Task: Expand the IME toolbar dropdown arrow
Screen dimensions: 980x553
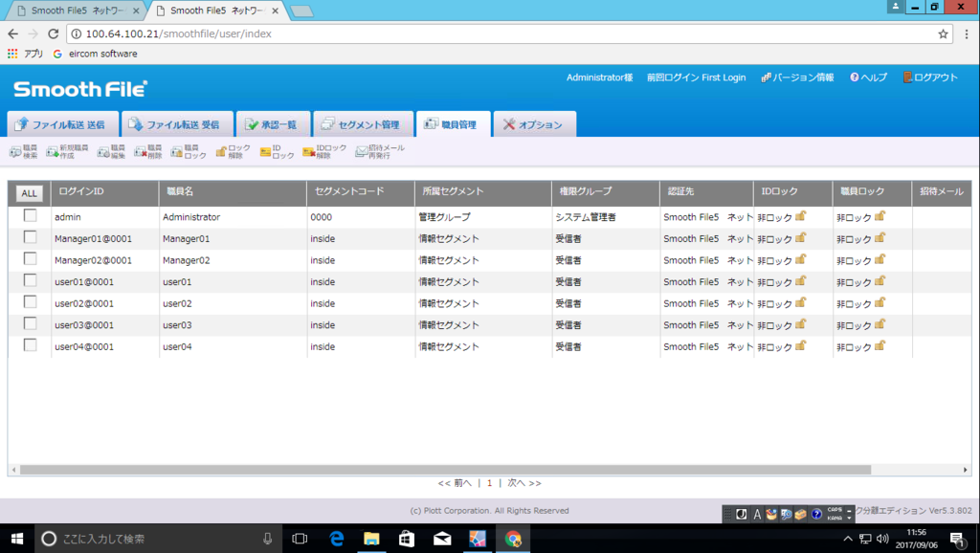Action: (850, 518)
